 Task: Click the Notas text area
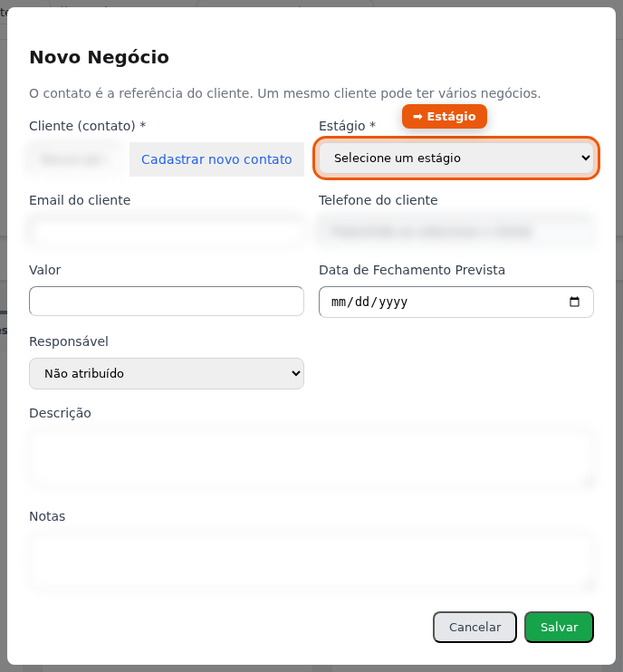311,562
